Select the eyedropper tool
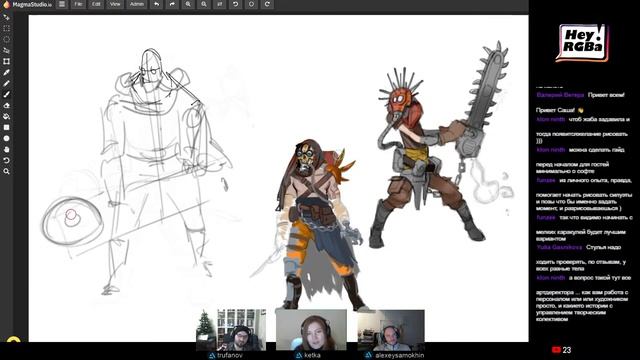The image size is (640, 360). [6, 73]
